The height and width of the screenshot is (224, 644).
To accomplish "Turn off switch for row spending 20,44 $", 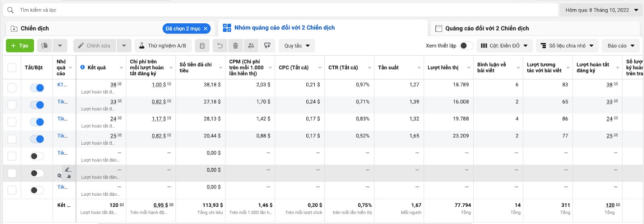I will [x=37, y=139].
